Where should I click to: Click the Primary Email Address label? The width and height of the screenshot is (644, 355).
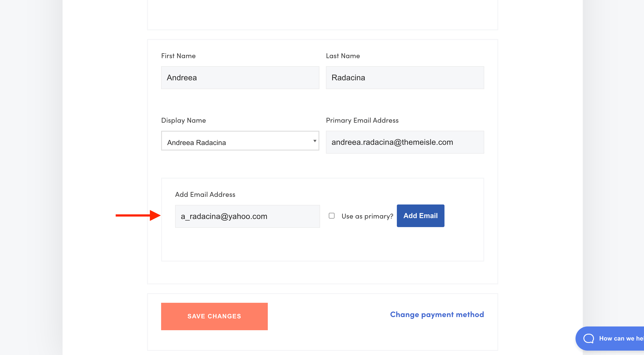pyautogui.click(x=362, y=120)
